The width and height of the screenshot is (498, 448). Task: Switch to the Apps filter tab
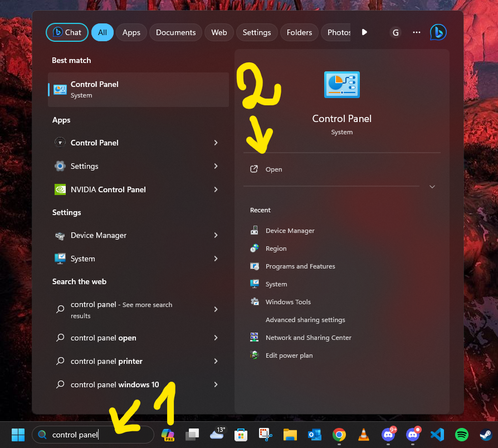click(x=131, y=32)
